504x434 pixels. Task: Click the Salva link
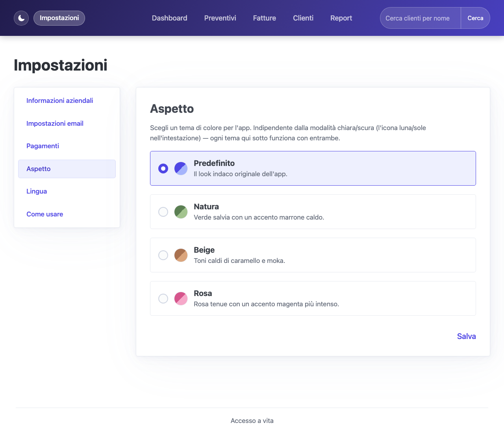pos(466,336)
